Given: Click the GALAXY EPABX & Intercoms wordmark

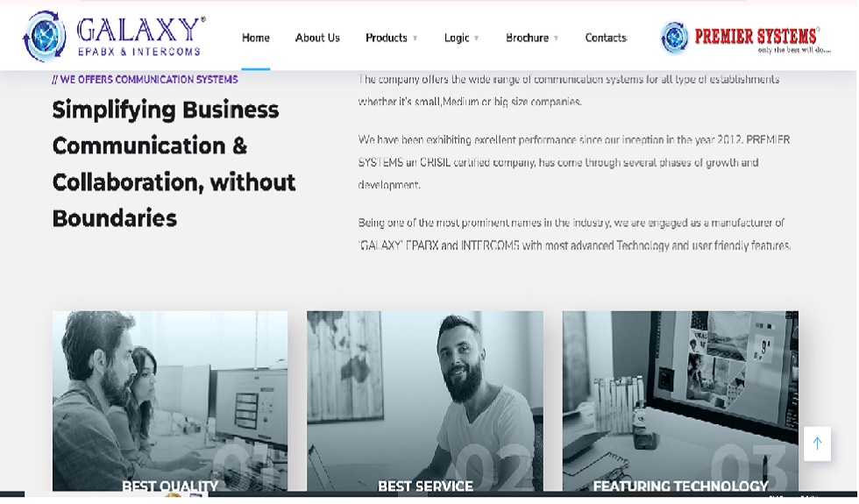Looking at the screenshot, I should point(141,37).
